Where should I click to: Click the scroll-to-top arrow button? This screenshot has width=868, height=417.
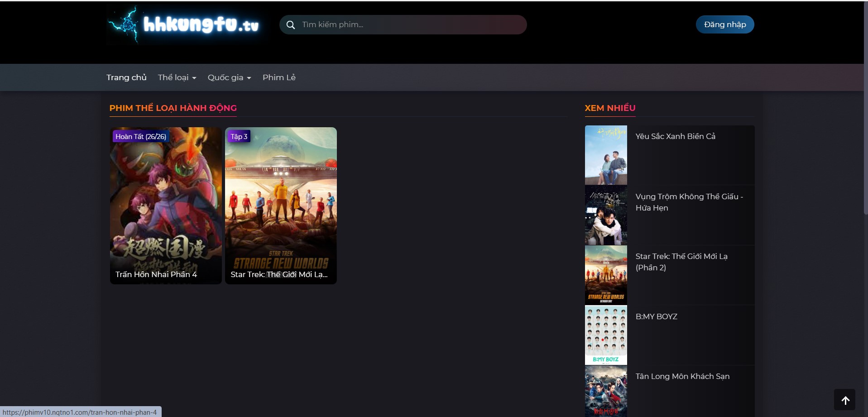844,400
